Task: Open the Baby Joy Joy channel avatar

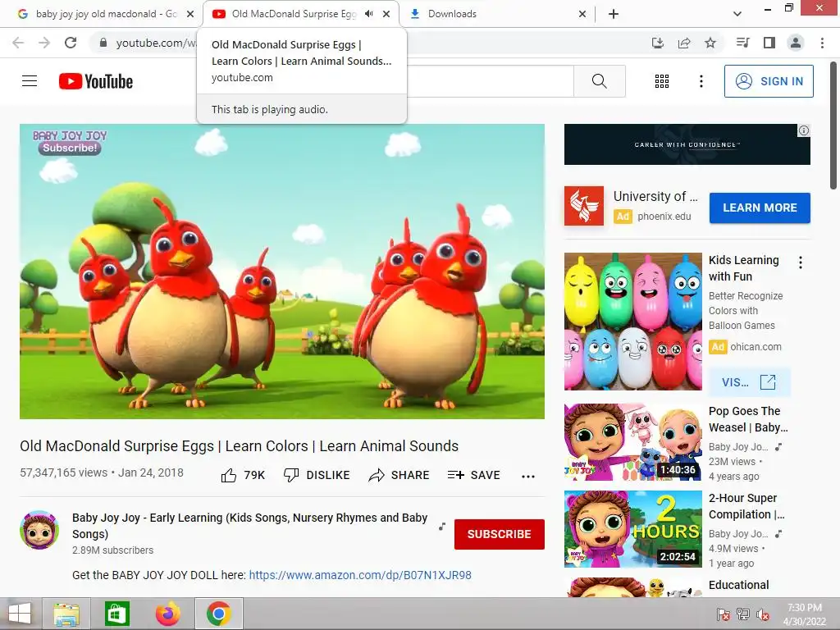Action: coord(39,530)
